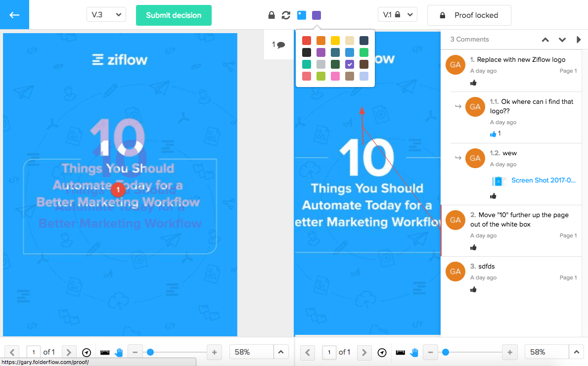Viewport: 588px width, 366px height.
Task: Toggle the blue comparison color square
Action: 302,15
